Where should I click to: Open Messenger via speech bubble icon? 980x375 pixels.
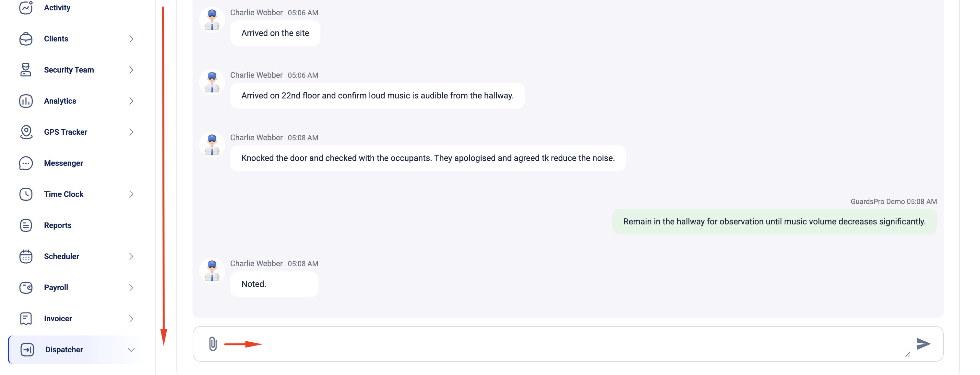click(26, 163)
